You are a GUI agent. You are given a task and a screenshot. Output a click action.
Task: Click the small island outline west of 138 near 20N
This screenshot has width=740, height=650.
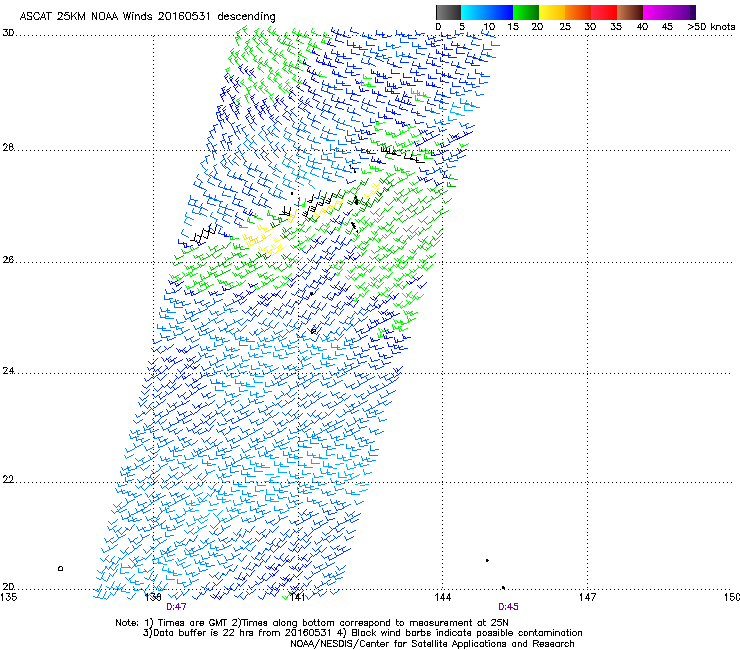pos(60,569)
